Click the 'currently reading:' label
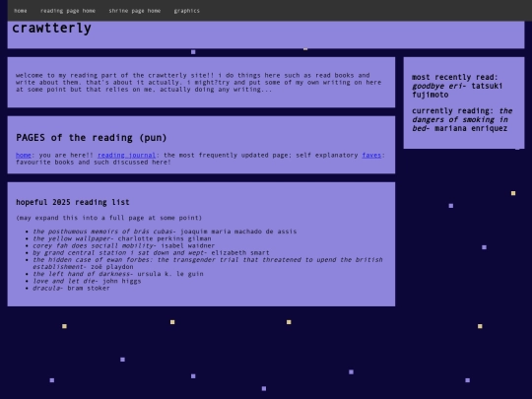This screenshot has height=399, width=532. click(x=453, y=111)
